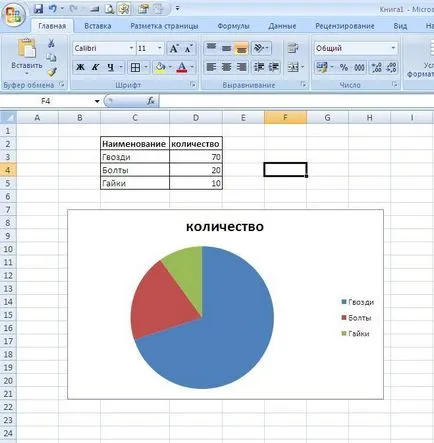The height and width of the screenshot is (443, 434).
Task: Apply percent style format icon
Action: tap(344, 67)
